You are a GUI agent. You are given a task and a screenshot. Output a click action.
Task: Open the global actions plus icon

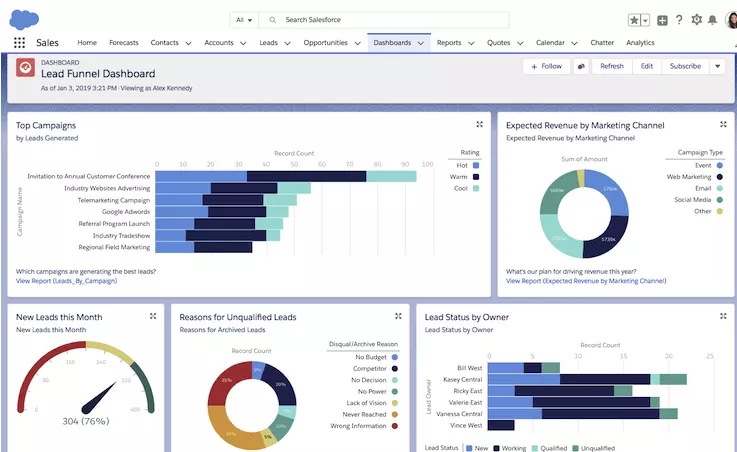662,20
